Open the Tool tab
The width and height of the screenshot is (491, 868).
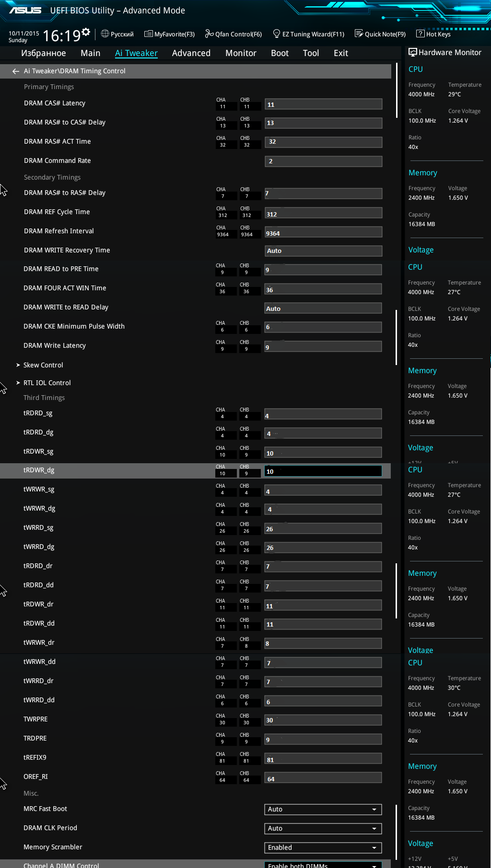pos(311,53)
